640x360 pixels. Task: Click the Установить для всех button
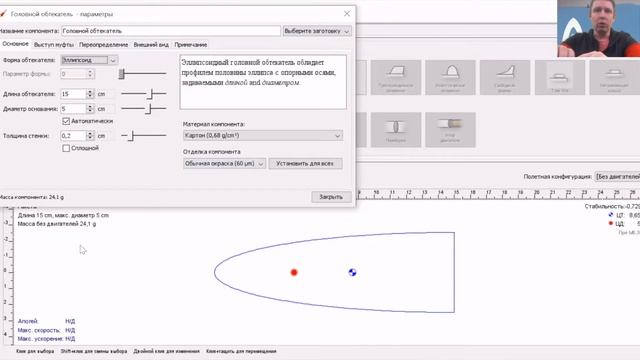[305, 164]
